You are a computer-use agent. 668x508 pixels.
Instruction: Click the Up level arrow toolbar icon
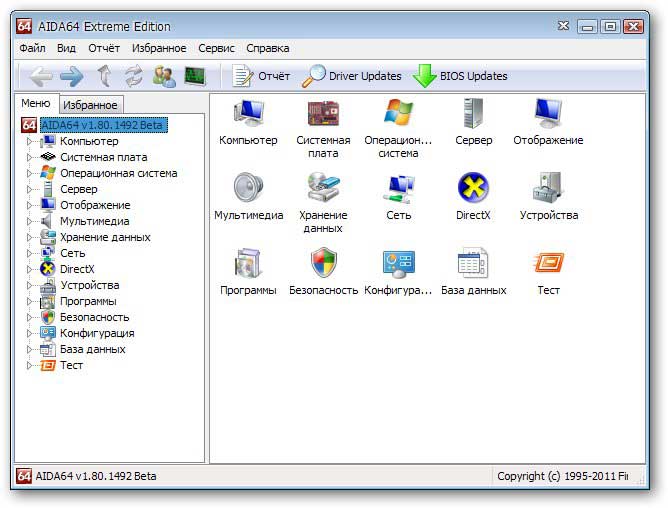coord(105,76)
